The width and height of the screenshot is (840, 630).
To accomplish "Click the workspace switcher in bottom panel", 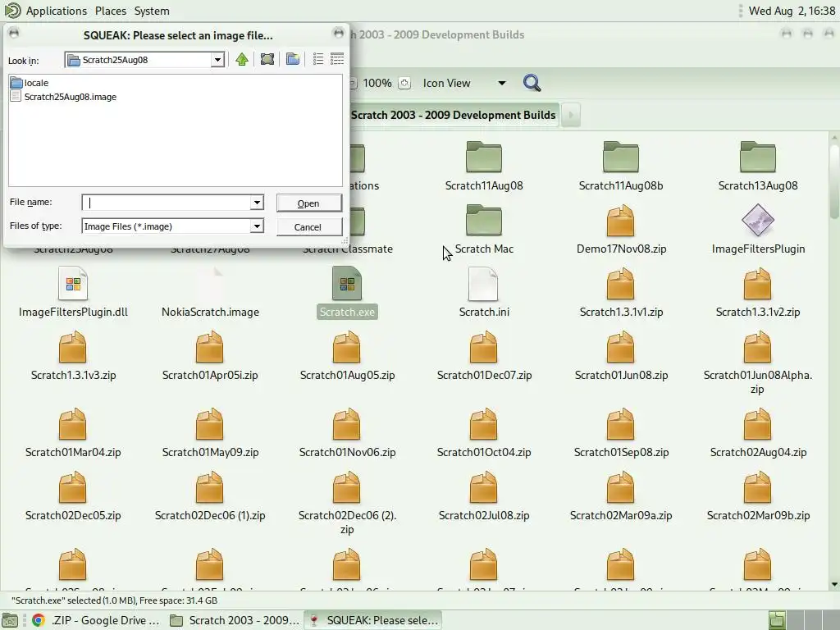I will [802, 620].
